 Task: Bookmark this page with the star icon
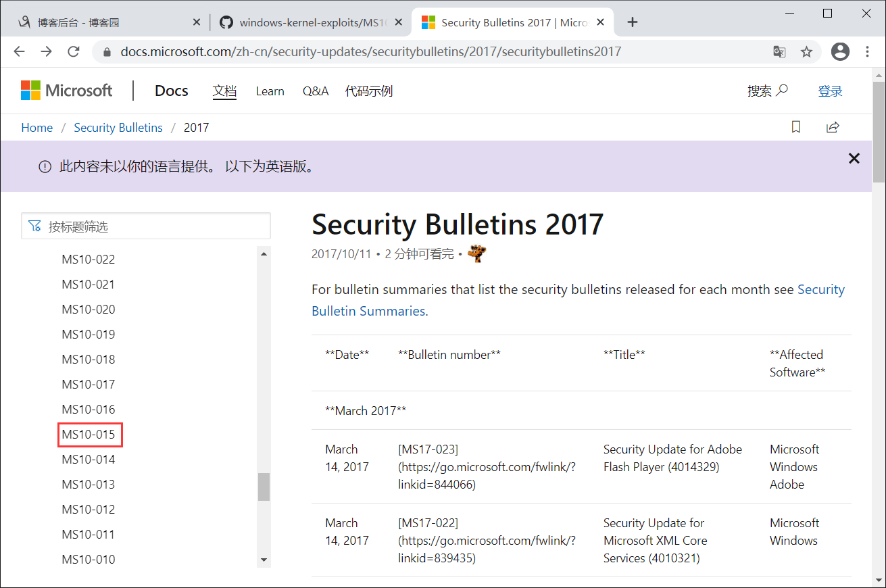click(806, 51)
